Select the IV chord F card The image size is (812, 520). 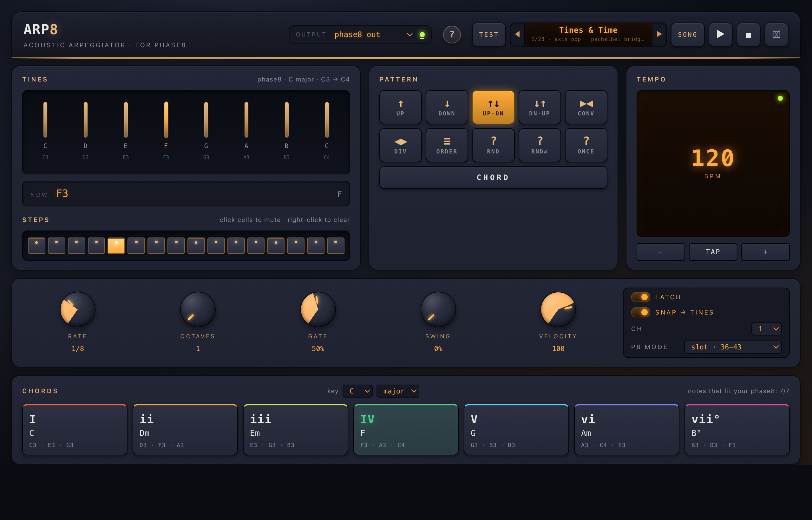pyautogui.click(x=406, y=430)
